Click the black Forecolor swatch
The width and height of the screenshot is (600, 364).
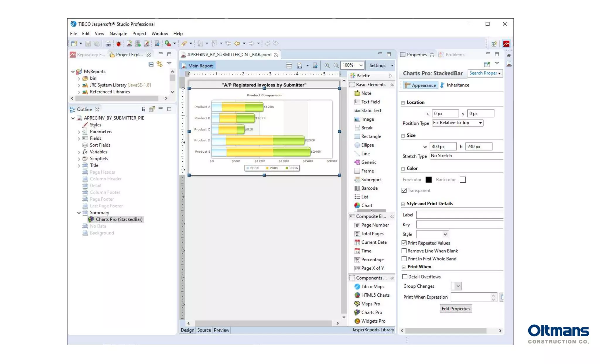tap(428, 180)
